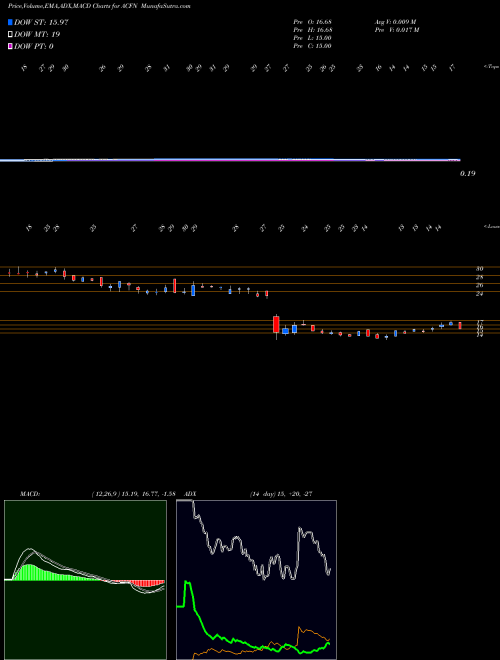
Task: Click the 'Pre C: 15.00' value
Action: click(313, 46)
